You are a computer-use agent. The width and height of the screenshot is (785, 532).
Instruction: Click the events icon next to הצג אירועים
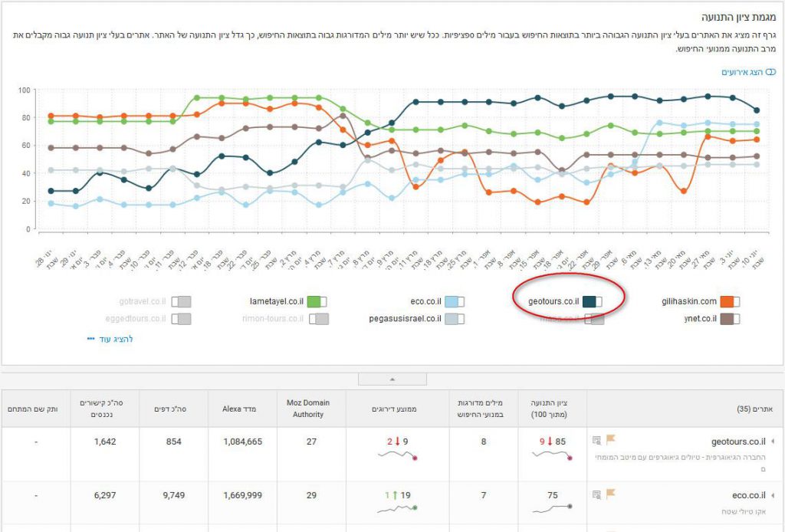pyautogui.click(x=771, y=72)
